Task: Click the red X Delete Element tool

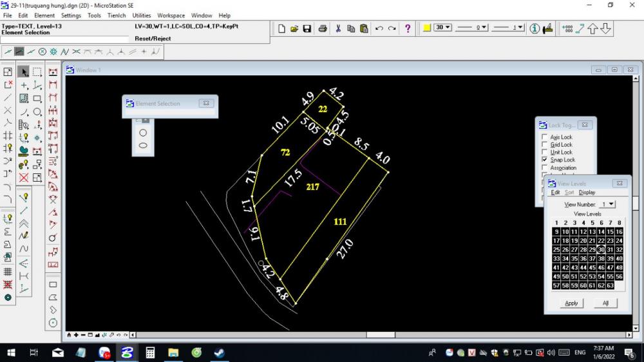Action: point(24,178)
